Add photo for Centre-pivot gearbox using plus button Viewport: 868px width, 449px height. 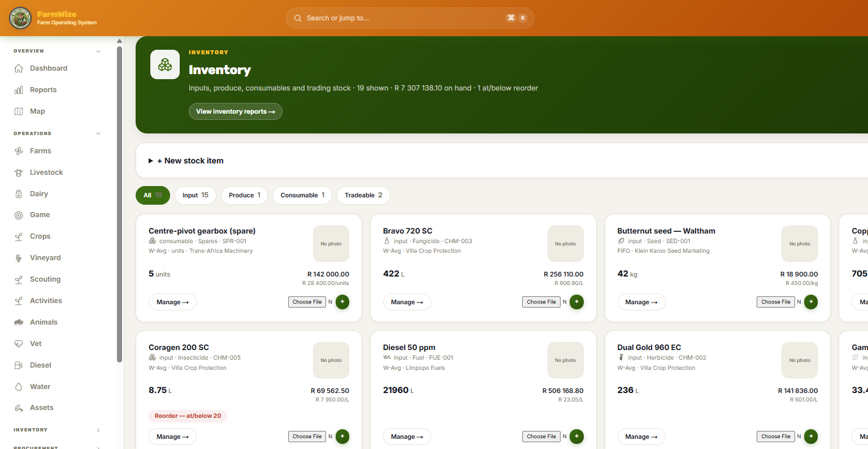click(342, 302)
